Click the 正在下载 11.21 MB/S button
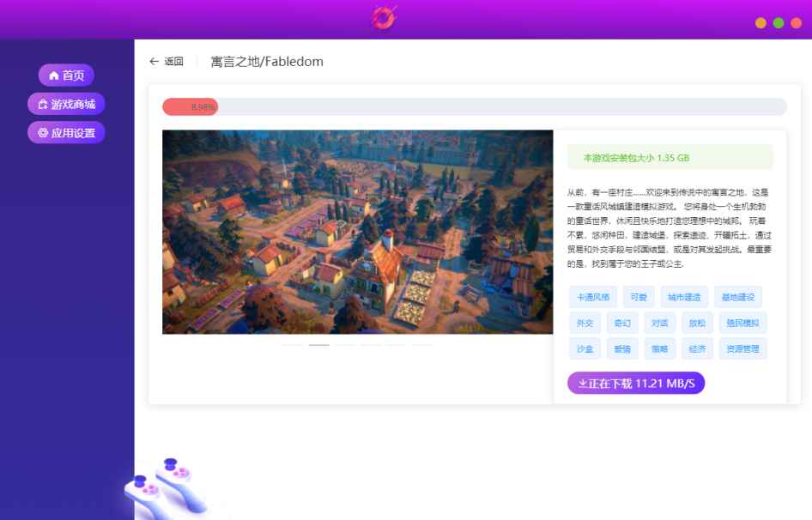The image size is (812, 520). 635,383
